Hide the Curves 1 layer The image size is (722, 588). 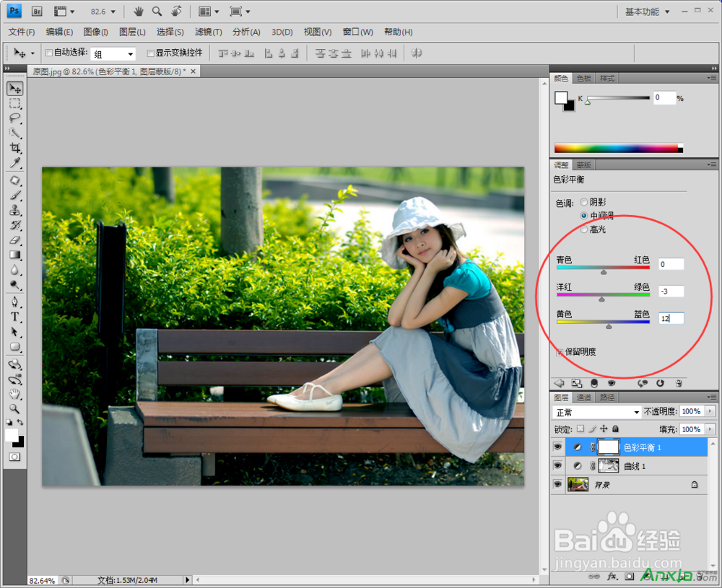point(557,465)
